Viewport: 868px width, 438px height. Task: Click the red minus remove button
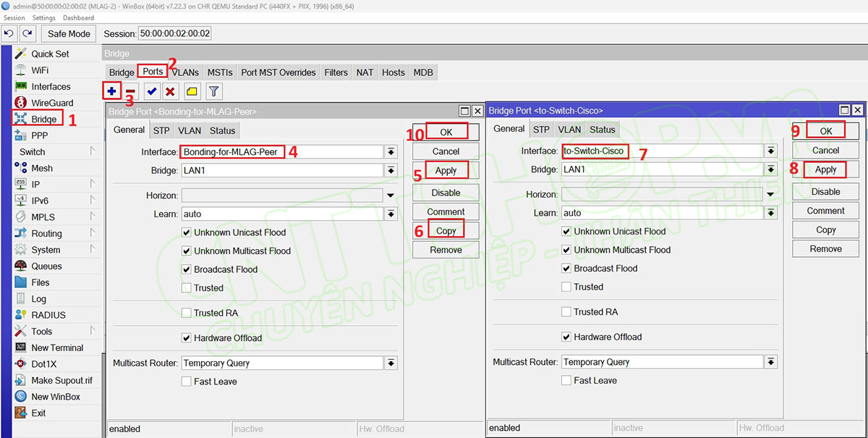[131, 91]
